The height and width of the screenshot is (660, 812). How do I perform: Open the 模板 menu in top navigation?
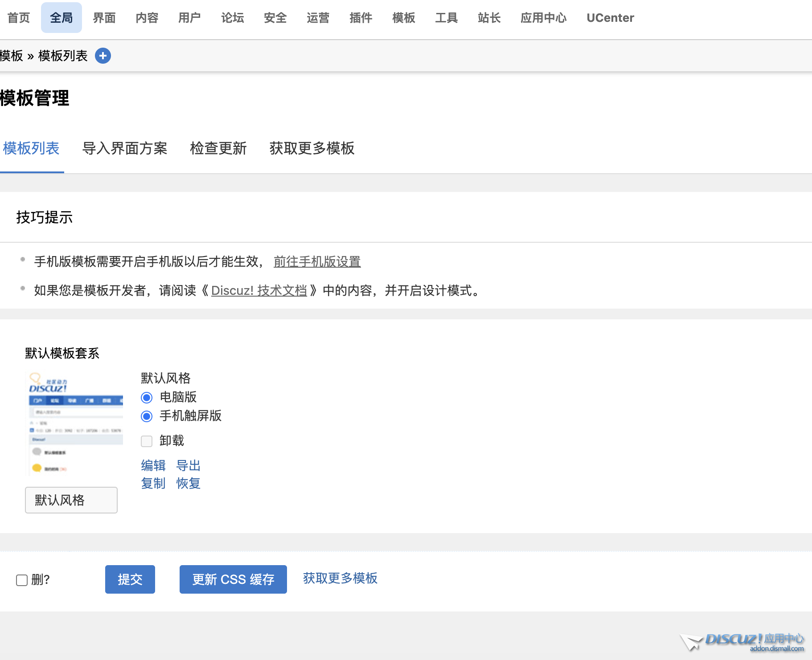(x=403, y=18)
